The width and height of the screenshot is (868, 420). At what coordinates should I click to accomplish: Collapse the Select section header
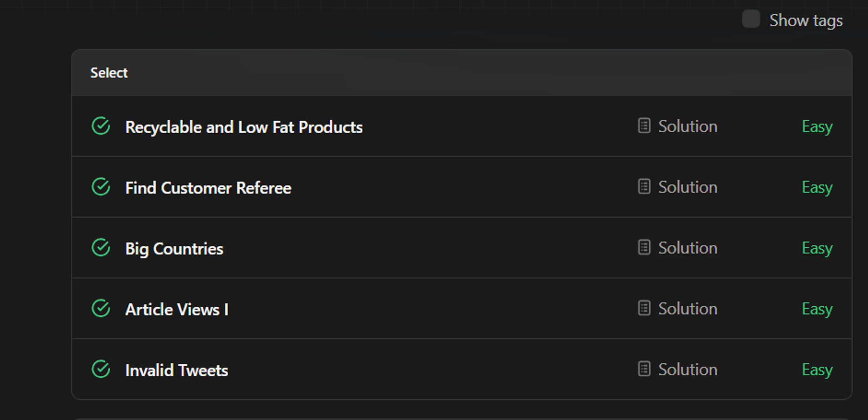click(x=109, y=72)
